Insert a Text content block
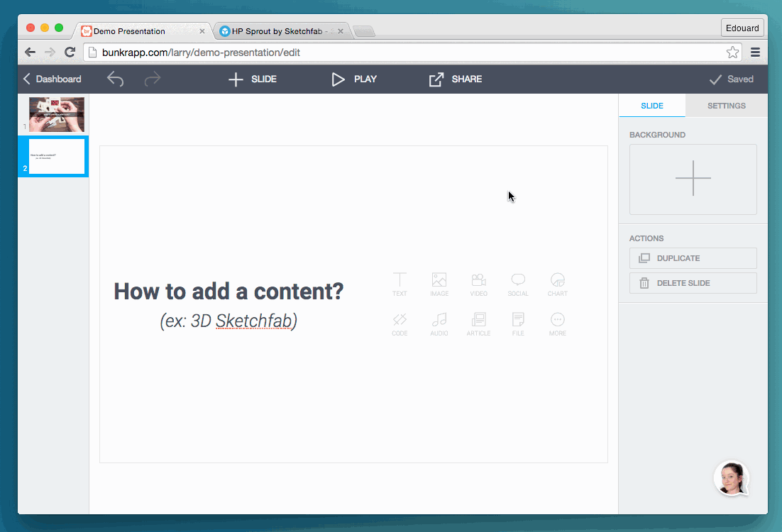The image size is (782, 532). [x=400, y=283]
